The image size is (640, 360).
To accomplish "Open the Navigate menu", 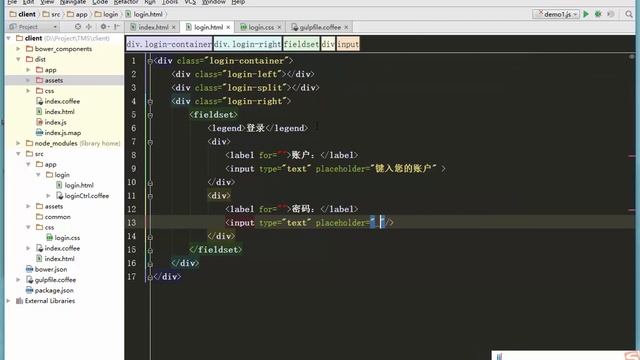I will click(x=73, y=2).
